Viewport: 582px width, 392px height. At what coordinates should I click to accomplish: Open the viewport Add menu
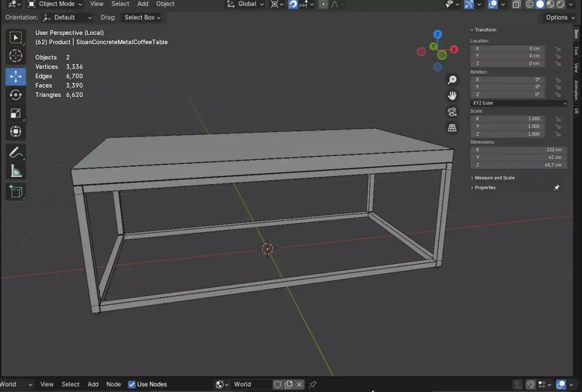point(143,4)
